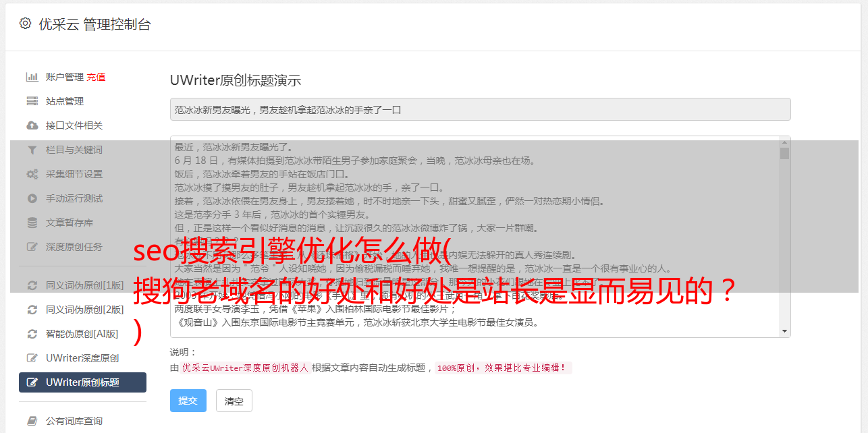This screenshot has width=868, height=433.
Task: Click the textarea scrollbar down arrow
Action: tap(784, 331)
